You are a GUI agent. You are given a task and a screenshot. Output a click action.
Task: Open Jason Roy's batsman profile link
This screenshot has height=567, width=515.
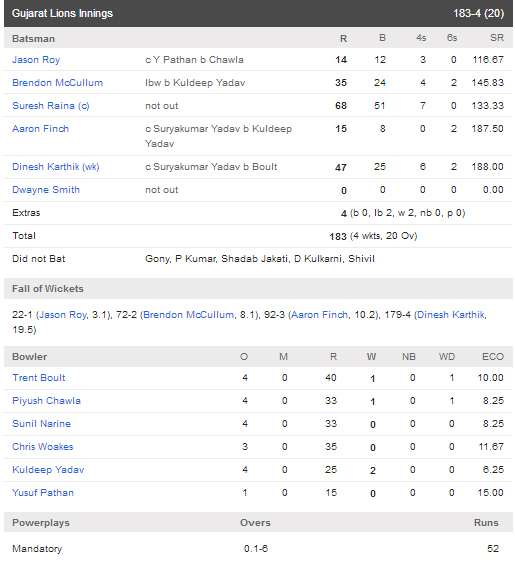click(36, 60)
